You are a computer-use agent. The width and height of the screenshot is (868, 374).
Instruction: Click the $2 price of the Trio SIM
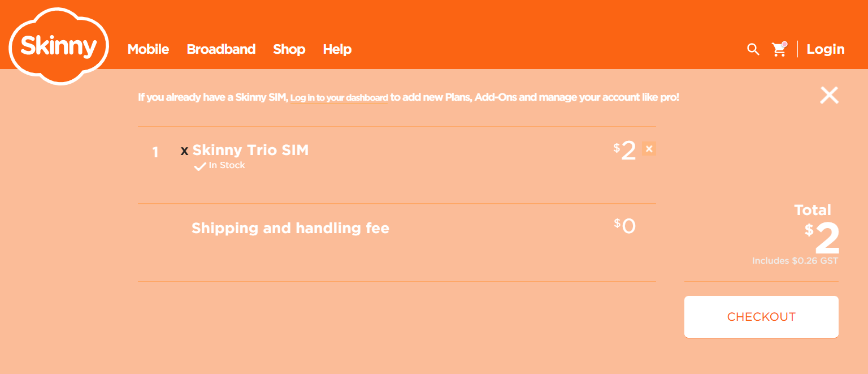(x=625, y=151)
